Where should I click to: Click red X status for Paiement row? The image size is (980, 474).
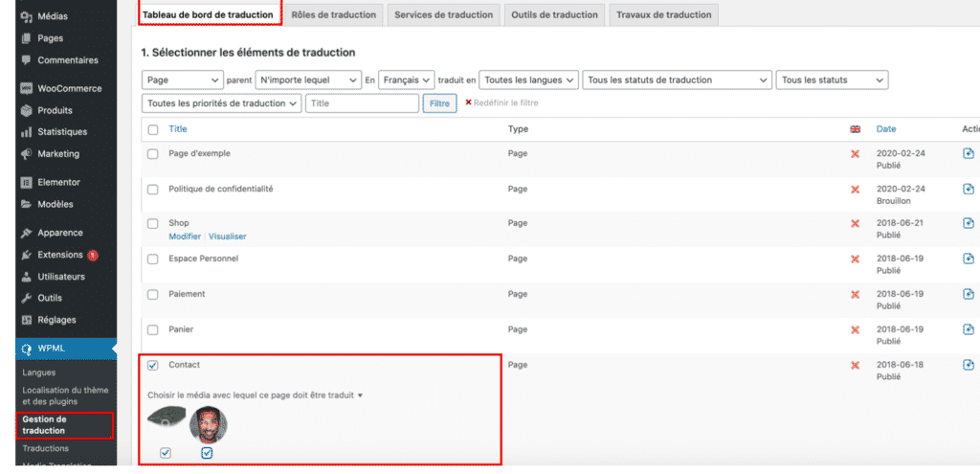(855, 295)
